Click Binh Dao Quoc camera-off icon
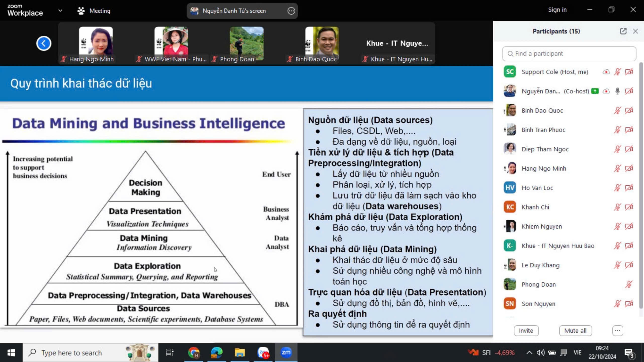The image size is (644, 362). click(x=629, y=110)
